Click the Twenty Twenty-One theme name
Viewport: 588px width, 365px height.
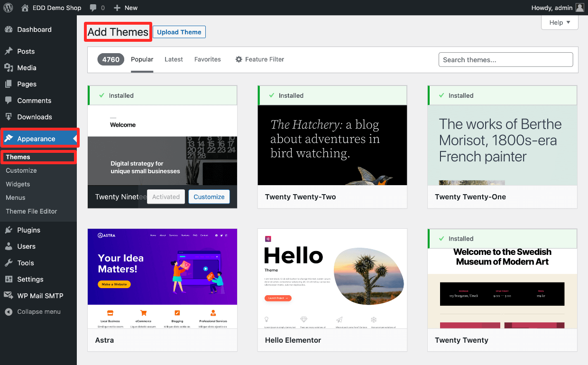tap(470, 197)
